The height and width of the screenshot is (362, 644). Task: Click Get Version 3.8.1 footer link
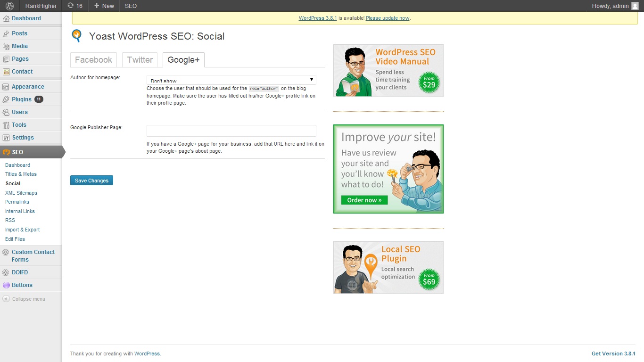pyautogui.click(x=613, y=354)
